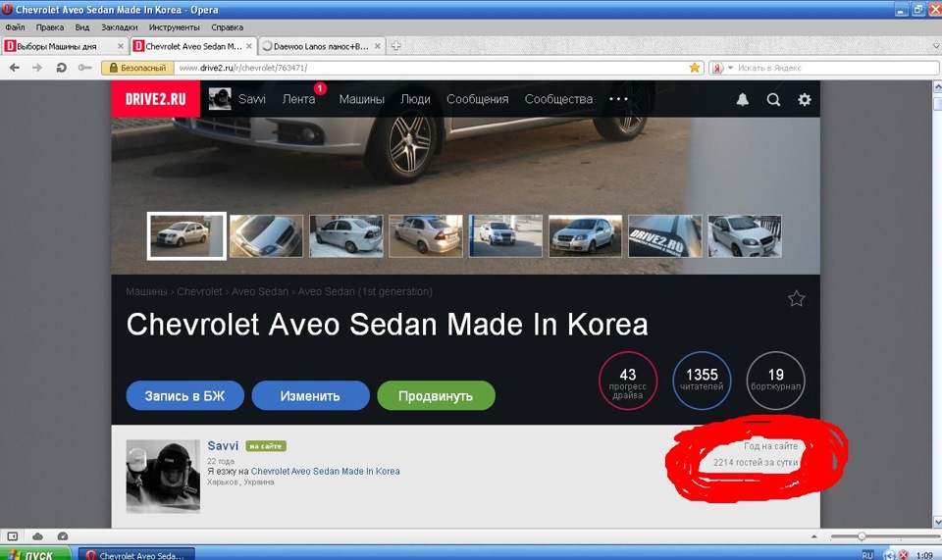Select the thumbnail with DRIVE2.RU sticker
Screen dimensions: 942x560
pos(665,236)
